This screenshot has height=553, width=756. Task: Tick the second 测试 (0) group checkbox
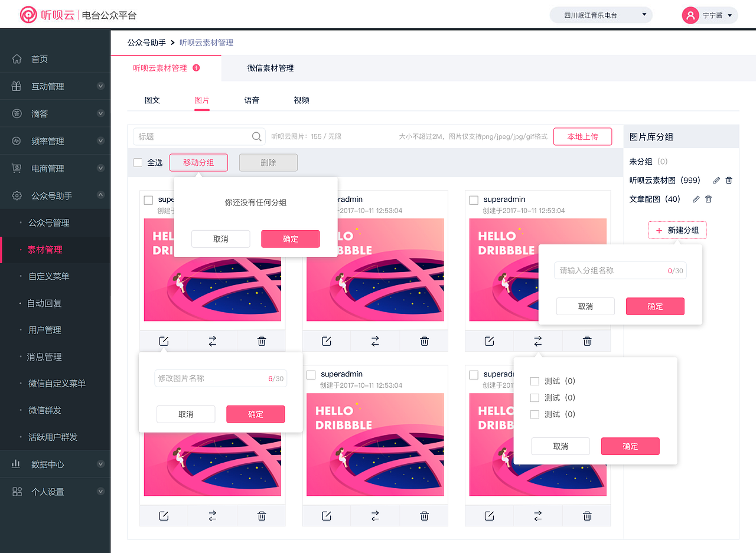[535, 398]
